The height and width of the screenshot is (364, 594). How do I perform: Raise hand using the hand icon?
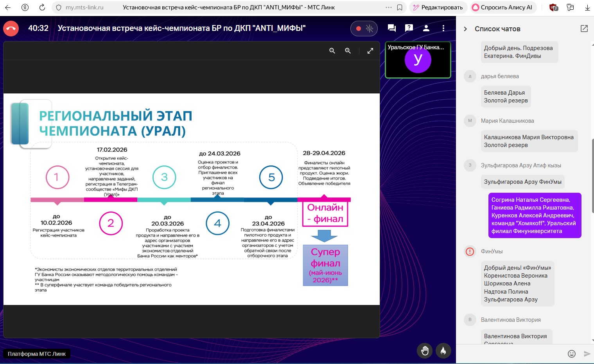pos(425,351)
